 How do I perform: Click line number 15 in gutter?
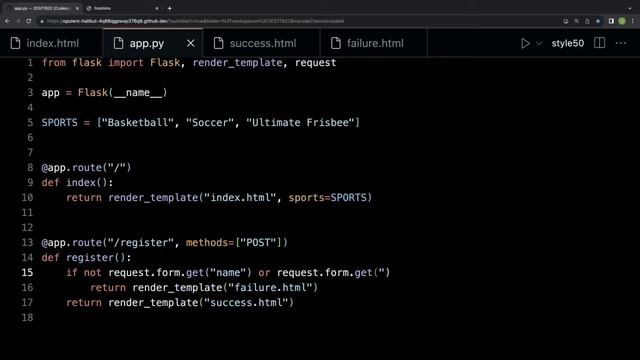pyautogui.click(x=27, y=272)
